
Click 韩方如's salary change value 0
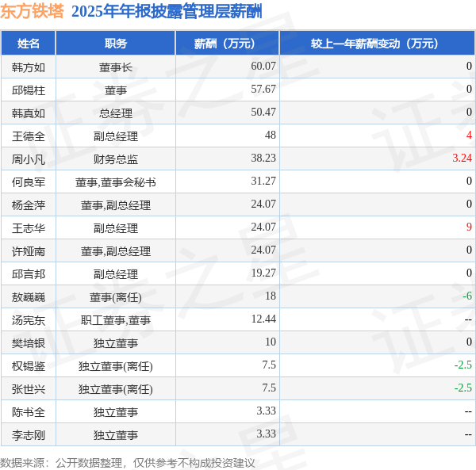(469, 66)
